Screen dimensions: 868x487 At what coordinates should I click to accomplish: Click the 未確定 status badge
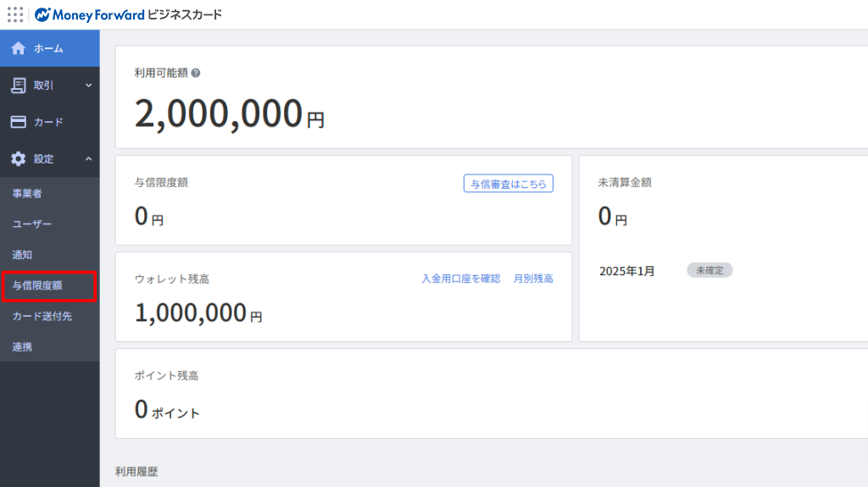[x=709, y=270]
